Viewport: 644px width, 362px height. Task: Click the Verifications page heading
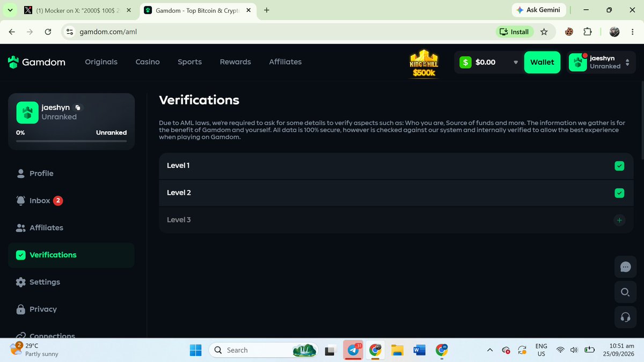(199, 100)
